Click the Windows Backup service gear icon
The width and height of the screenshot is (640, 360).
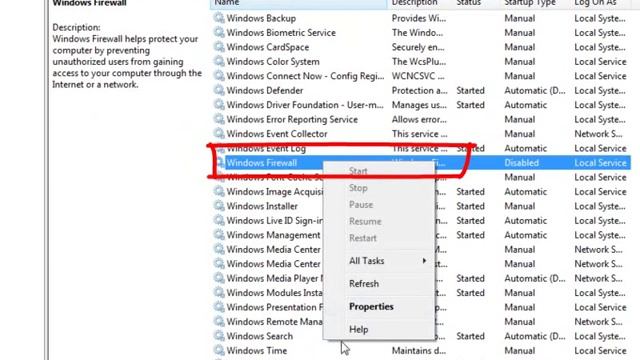pos(219,18)
